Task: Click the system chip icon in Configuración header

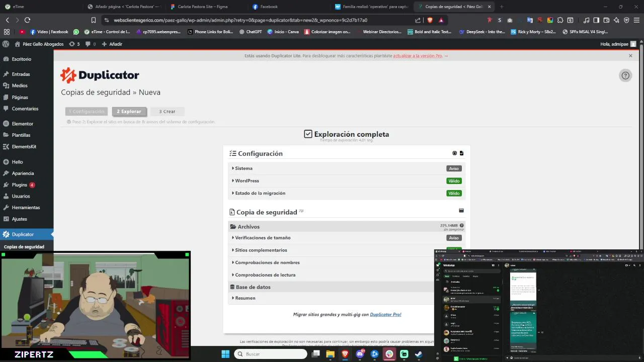Action: 455,153
